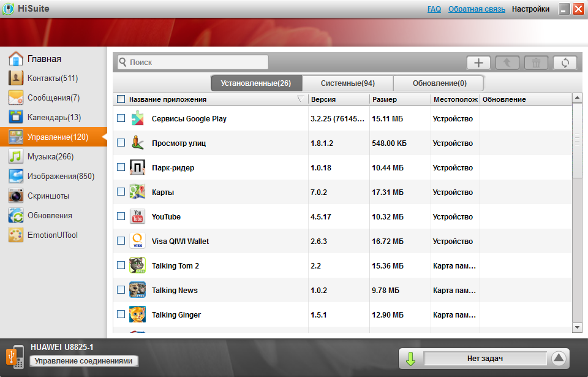The image size is (588, 377).
Task: Sort by the Размер column header
Action: (400, 99)
